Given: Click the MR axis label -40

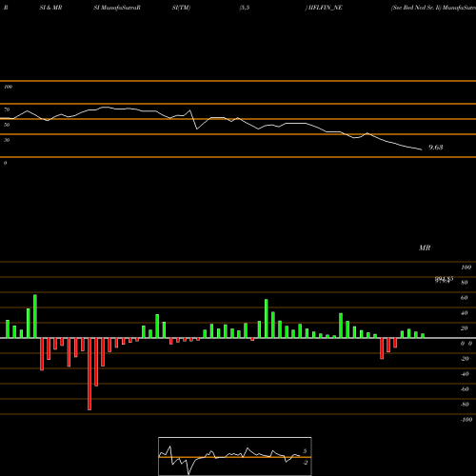Looking at the screenshot, I should [465, 374].
